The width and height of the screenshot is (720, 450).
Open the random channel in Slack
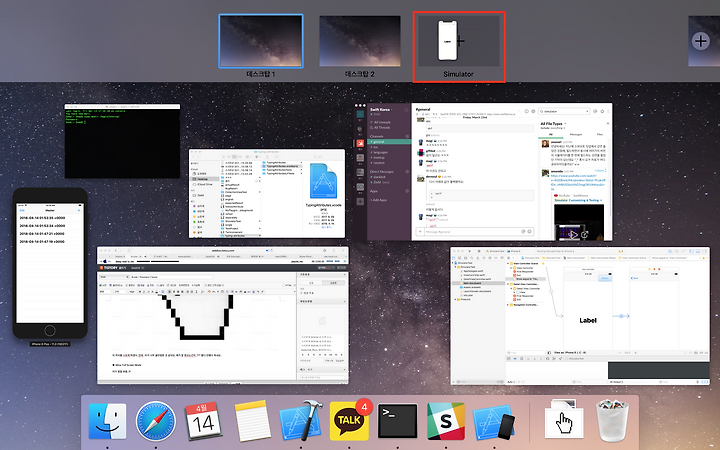tap(379, 163)
